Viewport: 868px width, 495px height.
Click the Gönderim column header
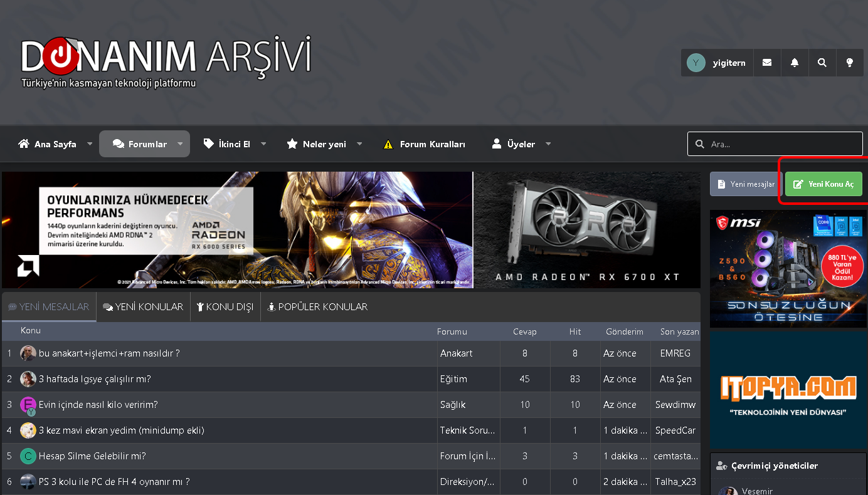(625, 331)
